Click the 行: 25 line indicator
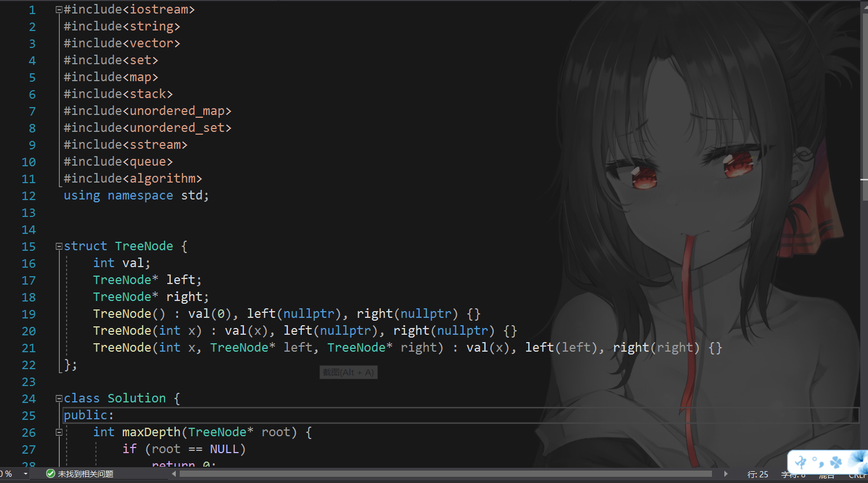This screenshot has width=868, height=483. pyautogui.click(x=758, y=475)
